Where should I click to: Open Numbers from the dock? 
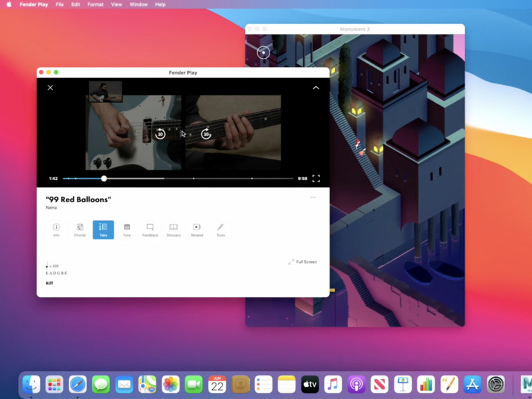click(426, 385)
